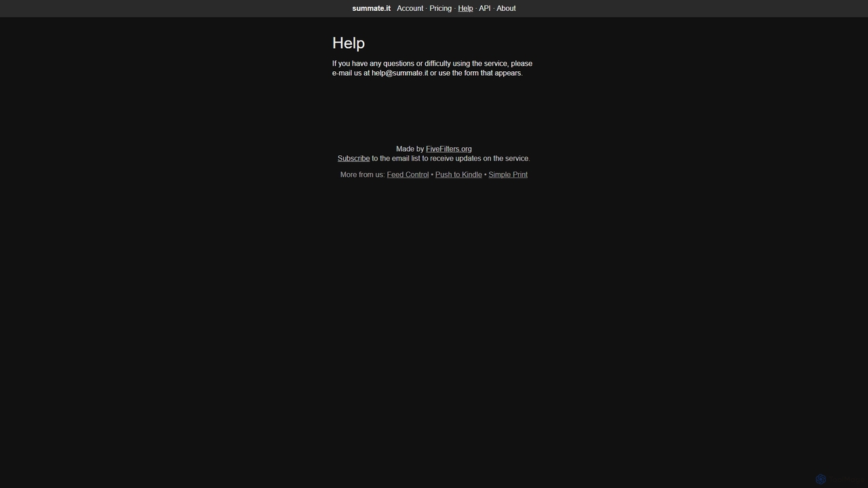Open the Pricing page

(x=440, y=8)
